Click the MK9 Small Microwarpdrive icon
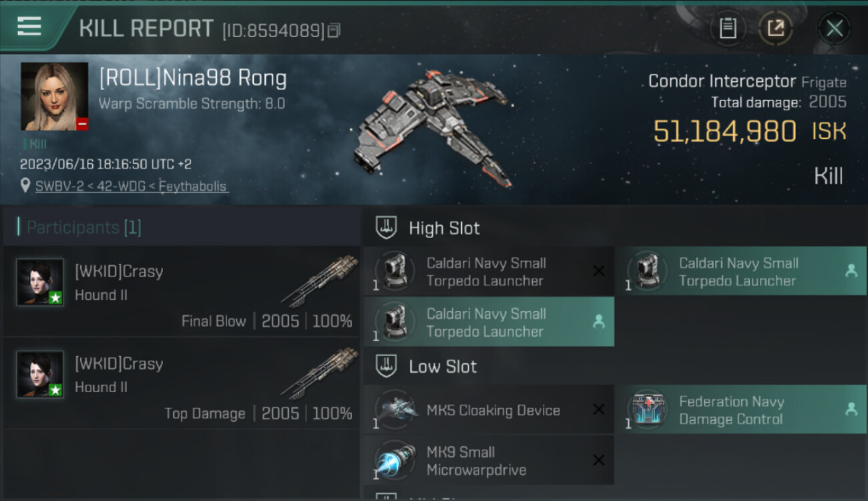This screenshot has width=868, height=501. click(x=395, y=460)
